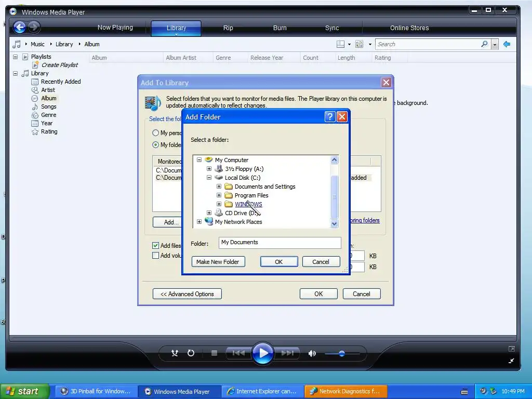Select Year in the library tree
The width and height of the screenshot is (532, 399).
coord(46,123)
